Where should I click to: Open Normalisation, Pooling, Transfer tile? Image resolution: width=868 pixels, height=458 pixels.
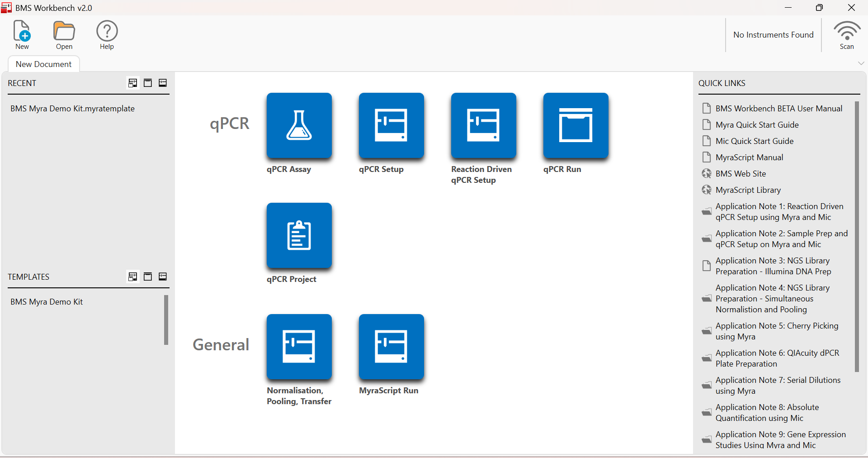[x=299, y=347]
